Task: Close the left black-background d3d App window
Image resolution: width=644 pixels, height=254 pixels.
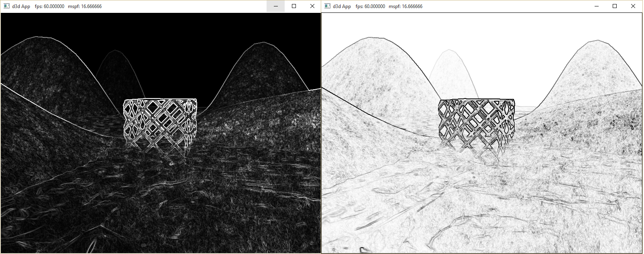Action: pyautogui.click(x=312, y=6)
